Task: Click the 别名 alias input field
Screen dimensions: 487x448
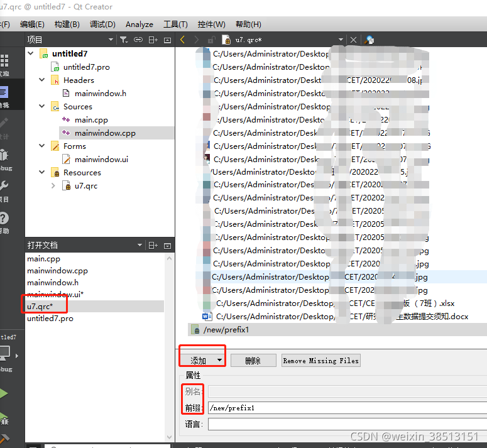Action: coord(347,391)
